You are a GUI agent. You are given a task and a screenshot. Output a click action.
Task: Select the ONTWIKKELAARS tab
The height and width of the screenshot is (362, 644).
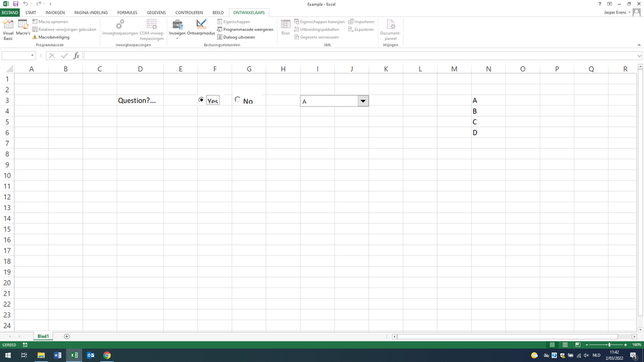pos(249,13)
